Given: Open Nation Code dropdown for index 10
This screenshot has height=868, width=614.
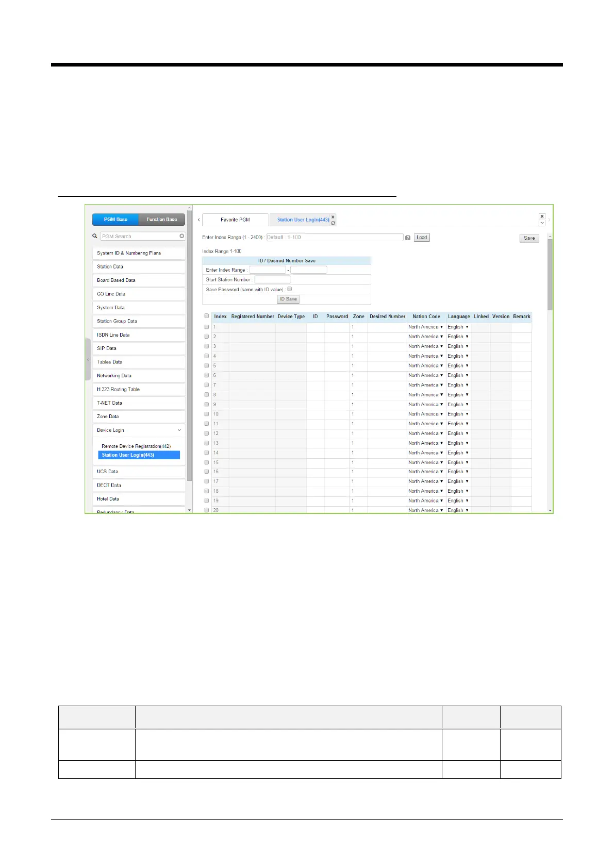Looking at the screenshot, I should (426, 414).
